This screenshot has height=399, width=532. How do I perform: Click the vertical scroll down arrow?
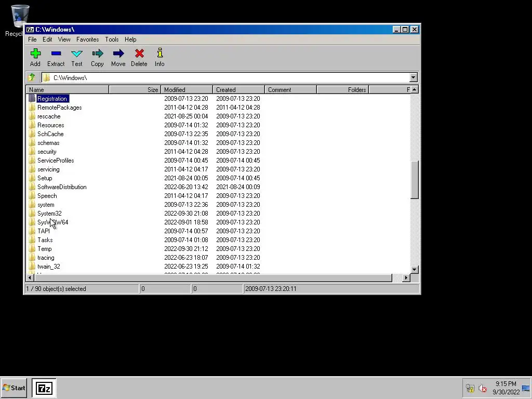click(414, 270)
